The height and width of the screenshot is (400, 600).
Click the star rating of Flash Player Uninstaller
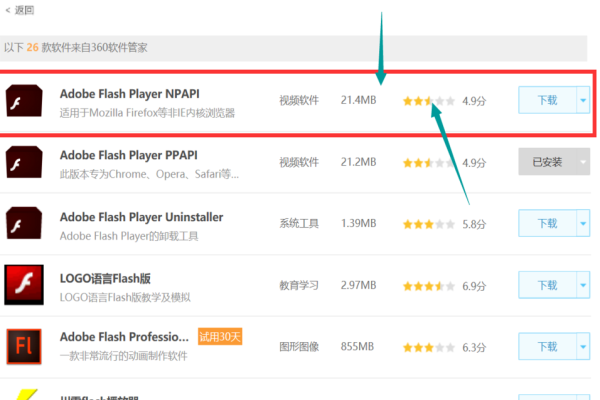(429, 224)
